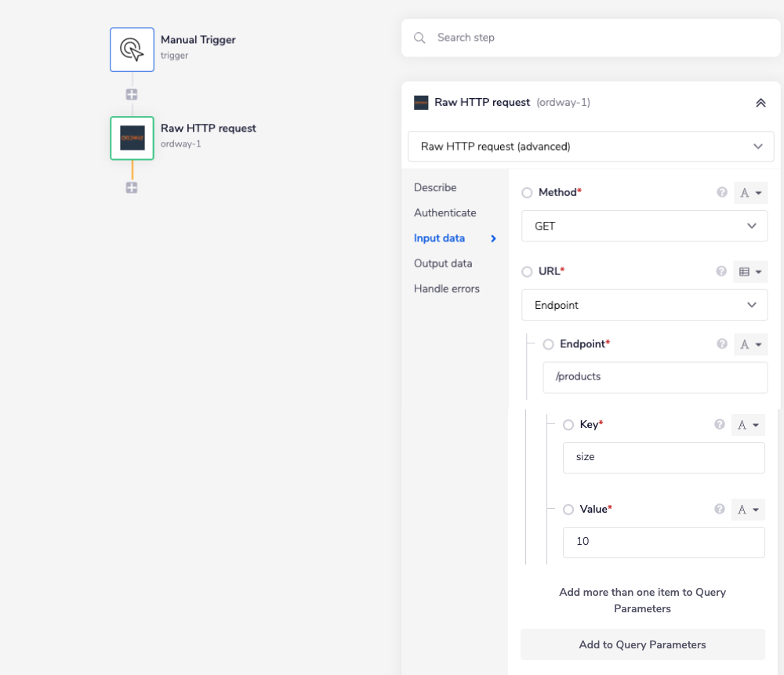Select the Method radio button

(527, 193)
